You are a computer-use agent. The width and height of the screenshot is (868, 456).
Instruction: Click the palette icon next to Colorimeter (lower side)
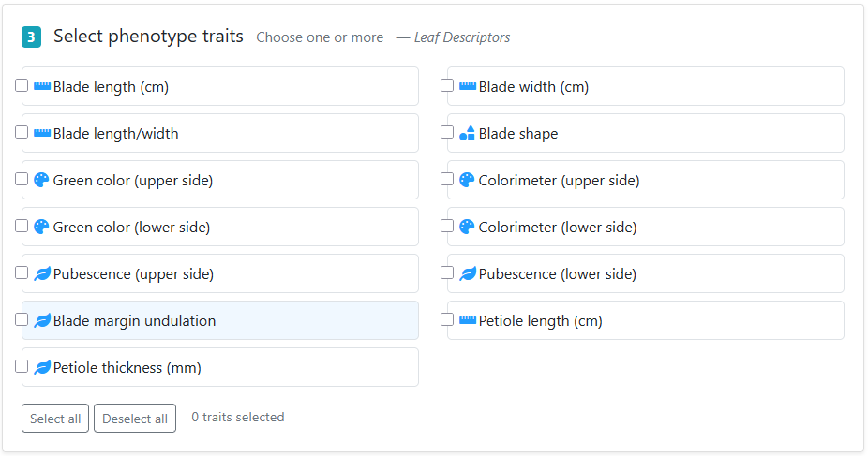pos(467,227)
